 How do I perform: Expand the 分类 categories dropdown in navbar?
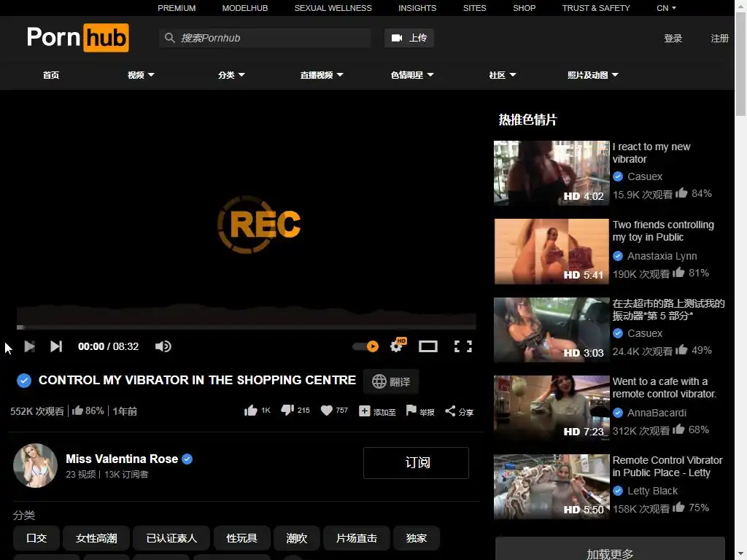(x=231, y=75)
